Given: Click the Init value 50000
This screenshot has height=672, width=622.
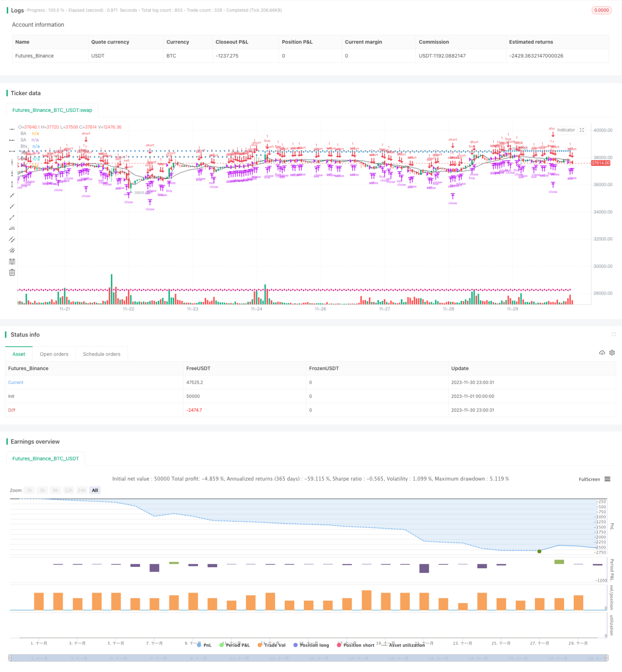Looking at the screenshot, I should click(193, 396).
